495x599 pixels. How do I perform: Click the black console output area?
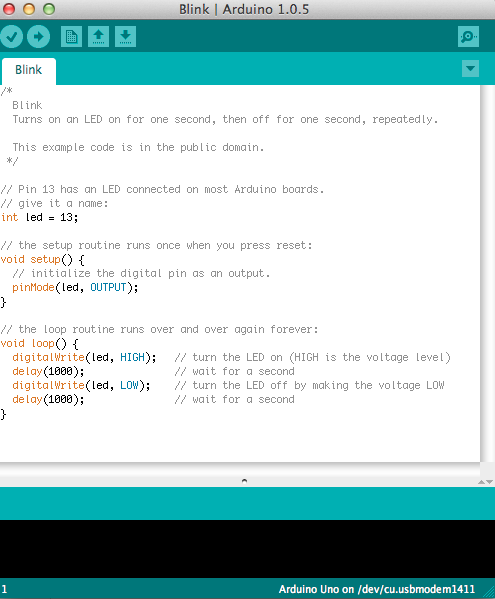(x=248, y=549)
